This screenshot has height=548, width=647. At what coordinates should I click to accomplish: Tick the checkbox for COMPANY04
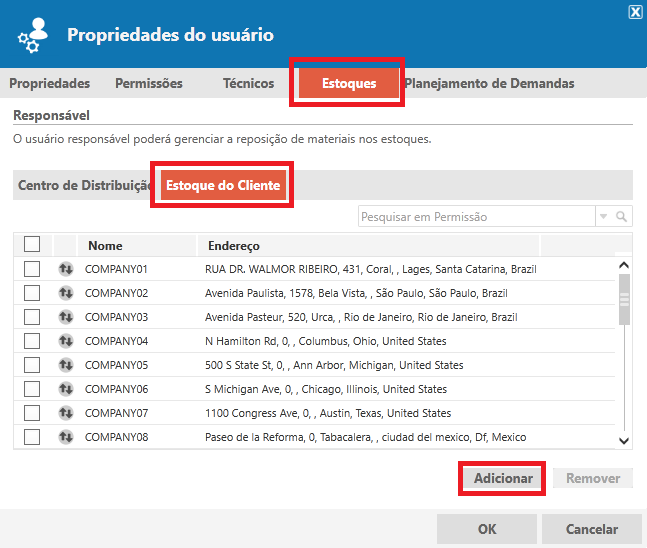click(32, 341)
